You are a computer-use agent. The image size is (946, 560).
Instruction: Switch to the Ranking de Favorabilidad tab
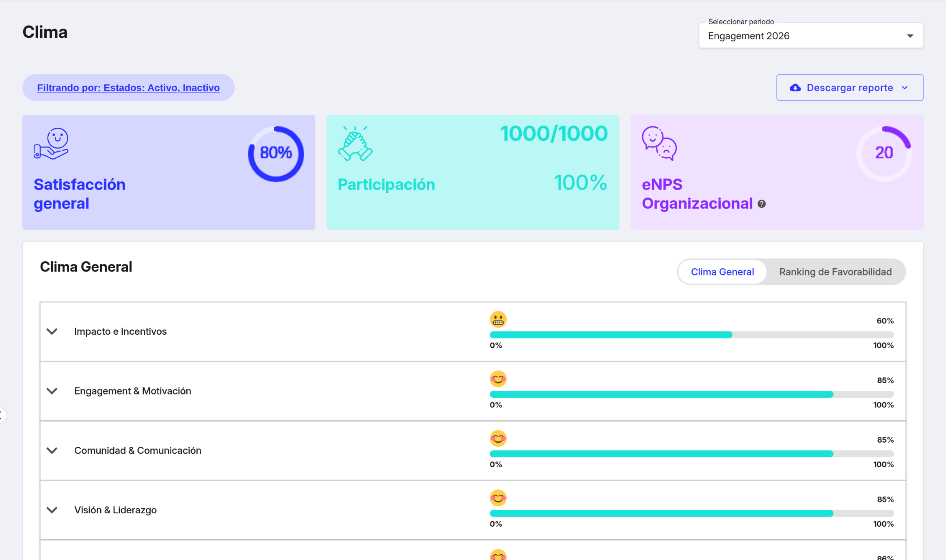pyautogui.click(x=835, y=272)
